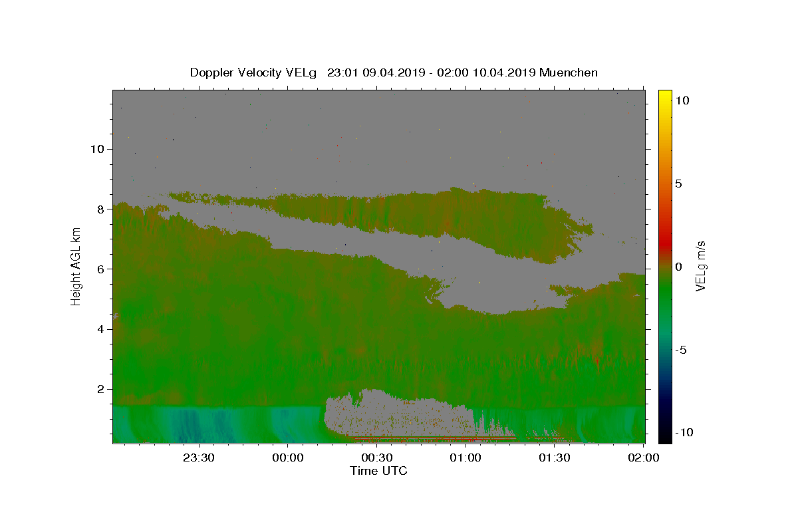The height and width of the screenshot is (532, 798).
Task: Pick the yellow top of the colorbar
Action: click(x=665, y=96)
